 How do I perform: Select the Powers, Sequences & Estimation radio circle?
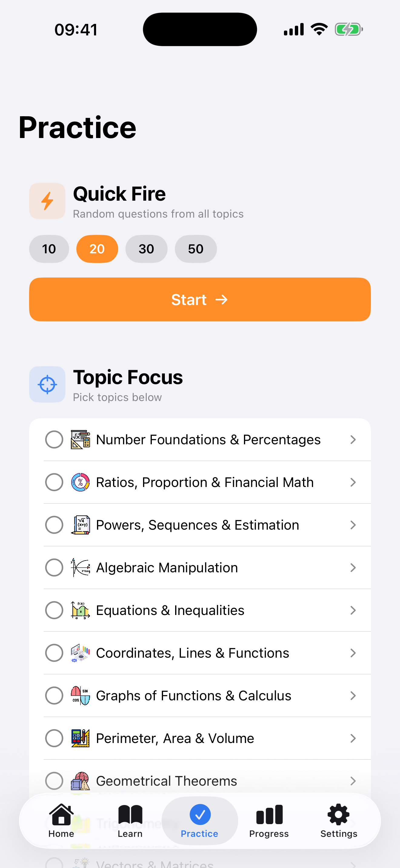[54, 525]
